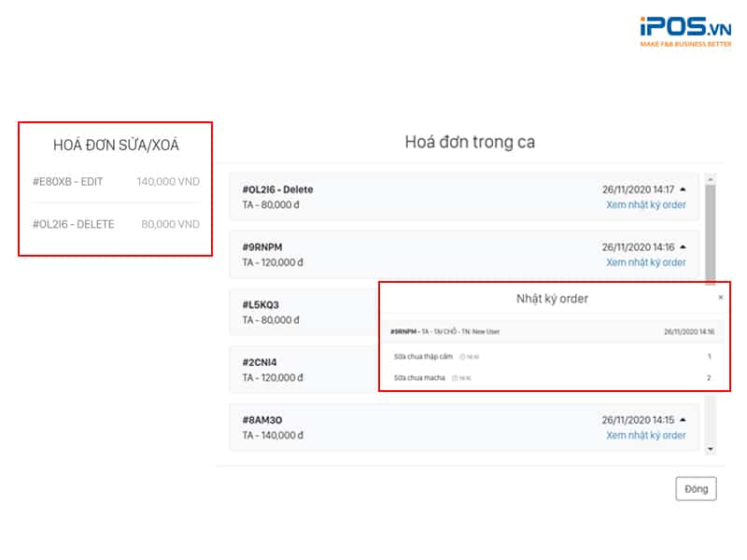This screenshot has width=747, height=560.
Task: Collapse the arrow next to 26/11/2020 14:16
Action: tap(683, 247)
